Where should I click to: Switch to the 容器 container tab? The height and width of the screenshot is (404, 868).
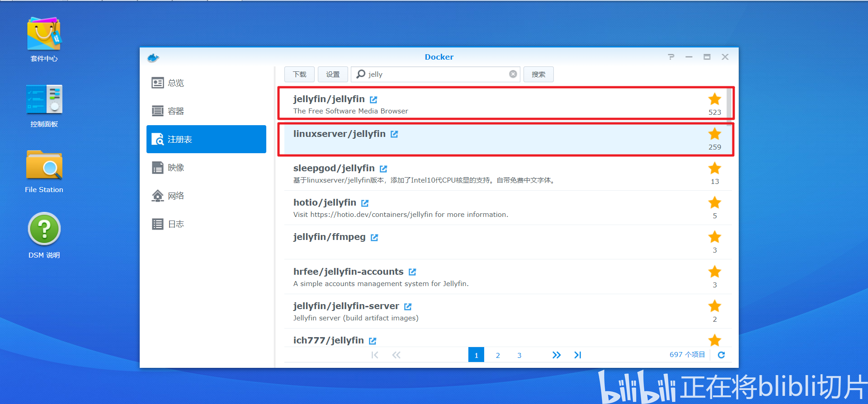[x=206, y=111]
